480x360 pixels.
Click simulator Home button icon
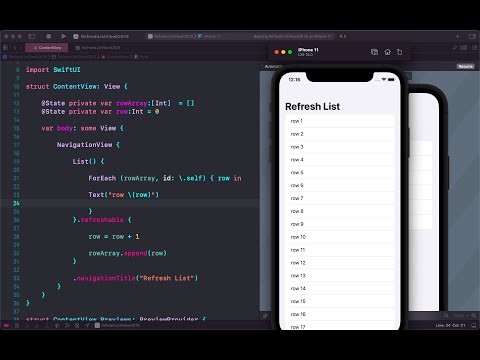tap(387, 52)
